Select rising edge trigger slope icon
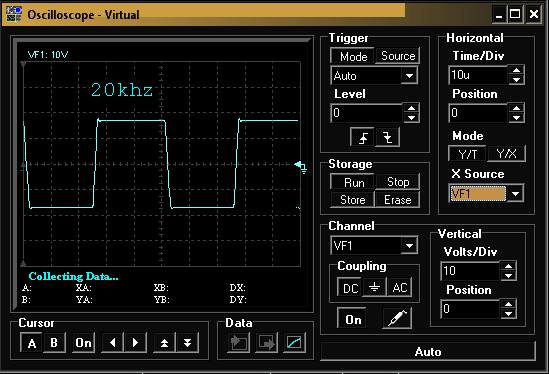This screenshot has width=549, height=374. click(x=363, y=137)
